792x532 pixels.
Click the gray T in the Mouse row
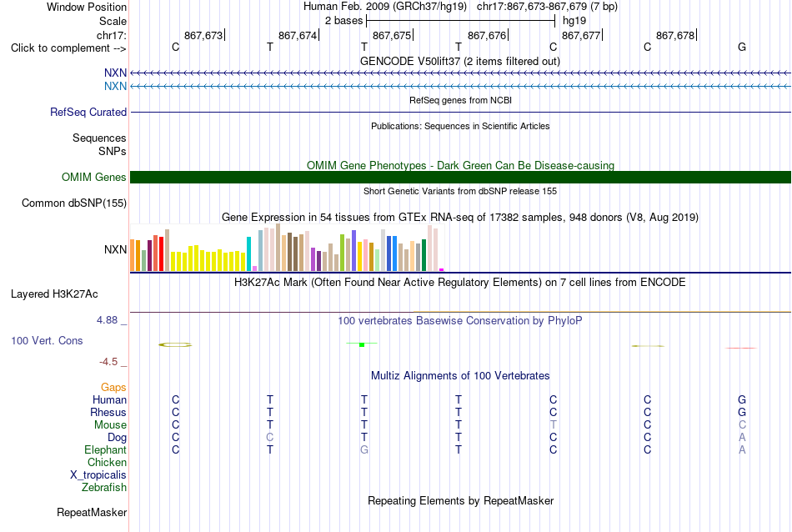point(553,425)
